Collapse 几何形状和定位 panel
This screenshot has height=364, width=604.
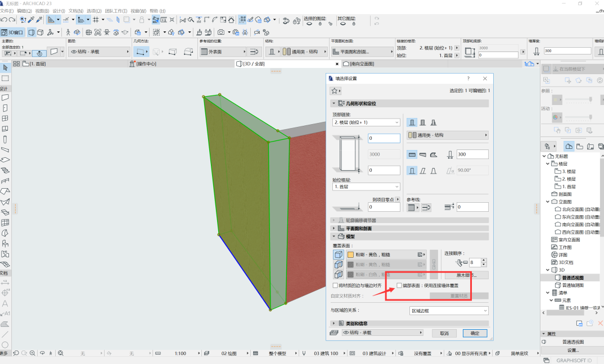point(334,103)
